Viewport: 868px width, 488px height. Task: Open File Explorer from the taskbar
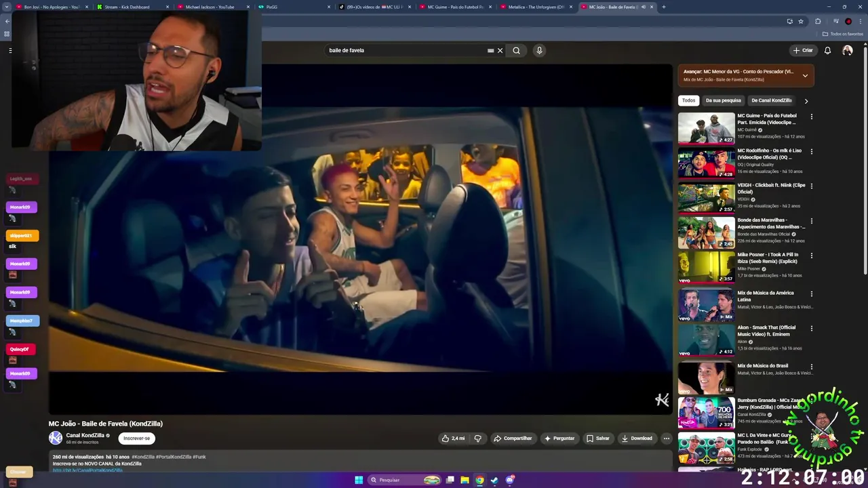click(x=465, y=480)
